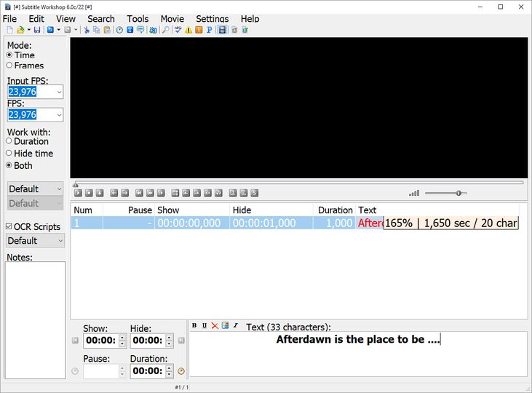Open dropdown arrow next to folder icon
532x393 pixels.
tap(29, 30)
